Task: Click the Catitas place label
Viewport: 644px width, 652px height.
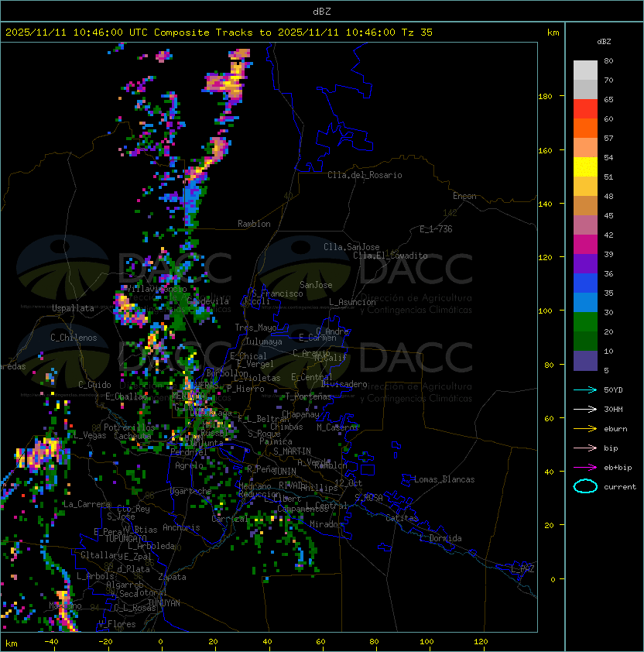Action: pyautogui.click(x=402, y=518)
